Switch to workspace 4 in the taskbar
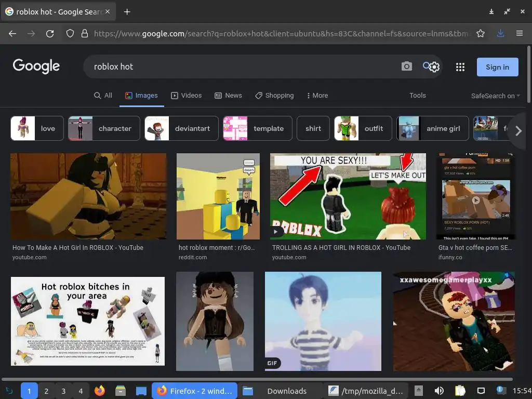This screenshot has height=399, width=532. click(x=81, y=391)
